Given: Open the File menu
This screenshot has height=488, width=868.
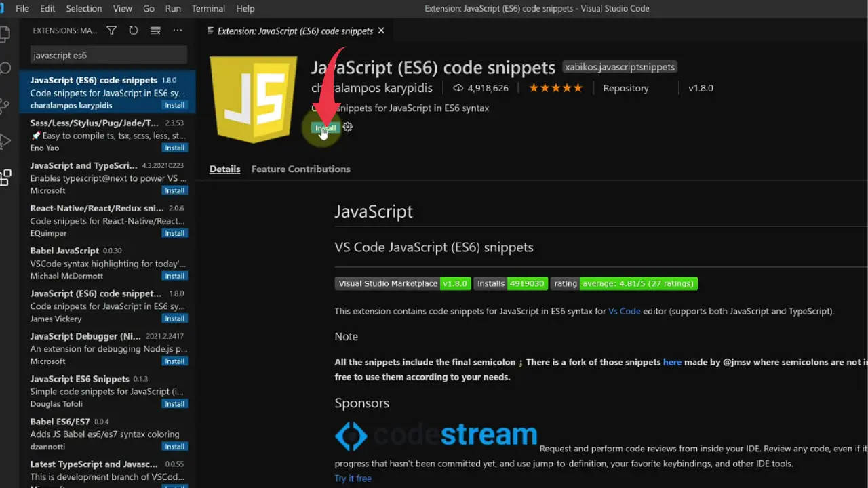Looking at the screenshot, I should point(22,9).
